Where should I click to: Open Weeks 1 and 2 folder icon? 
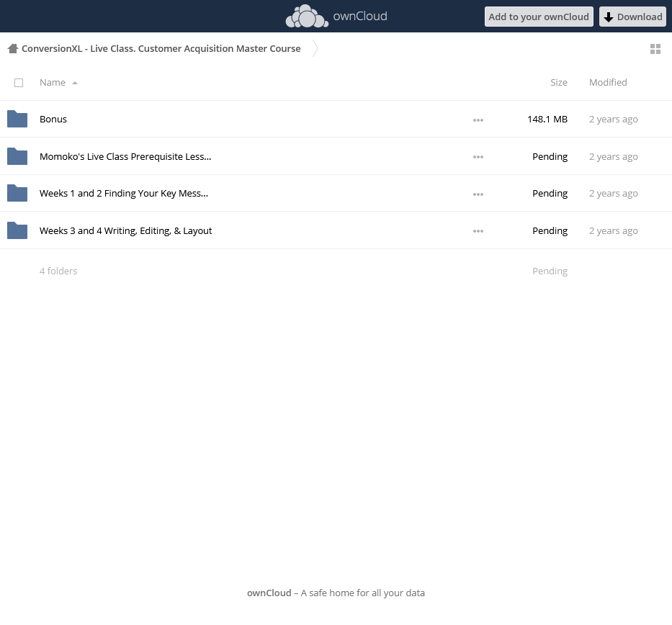click(x=17, y=193)
